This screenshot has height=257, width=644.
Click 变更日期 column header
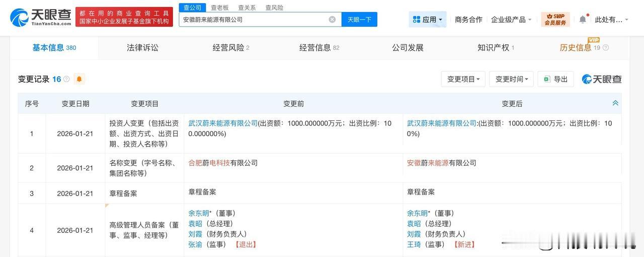click(x=75, y=103)
